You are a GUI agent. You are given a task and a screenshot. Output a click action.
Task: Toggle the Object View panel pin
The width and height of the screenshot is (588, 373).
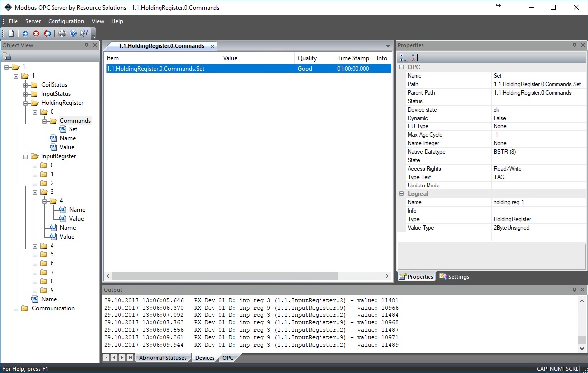86,45
